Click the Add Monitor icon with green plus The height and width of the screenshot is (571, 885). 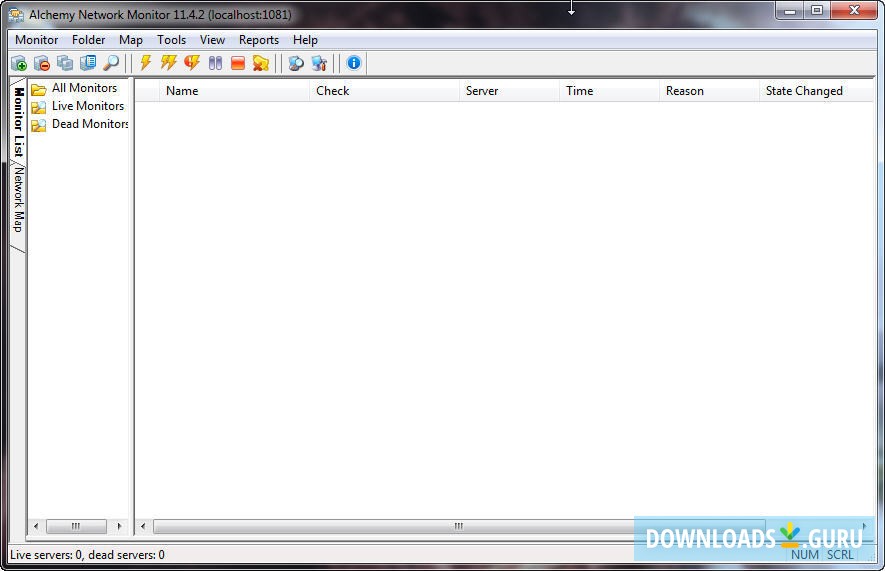click(19, 63)
